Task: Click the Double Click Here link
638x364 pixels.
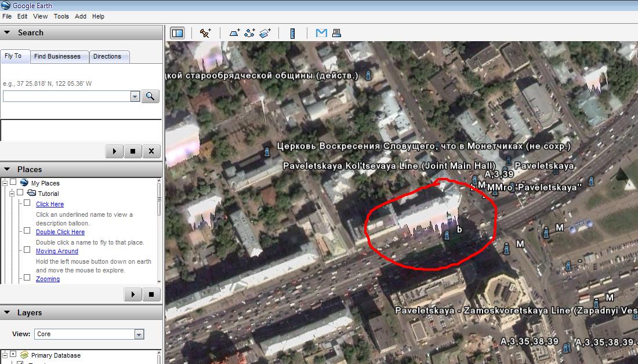Action: pos(60,232)
